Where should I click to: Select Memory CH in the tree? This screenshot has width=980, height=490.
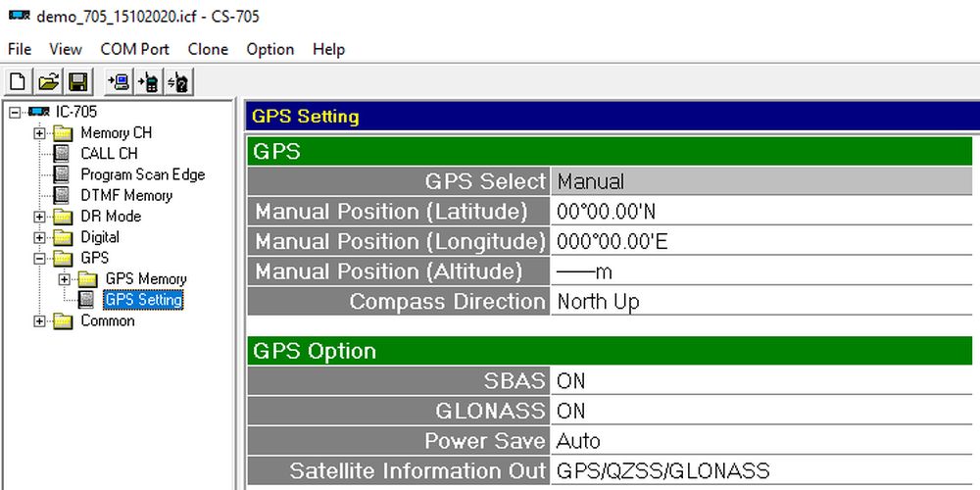(117, 133)
